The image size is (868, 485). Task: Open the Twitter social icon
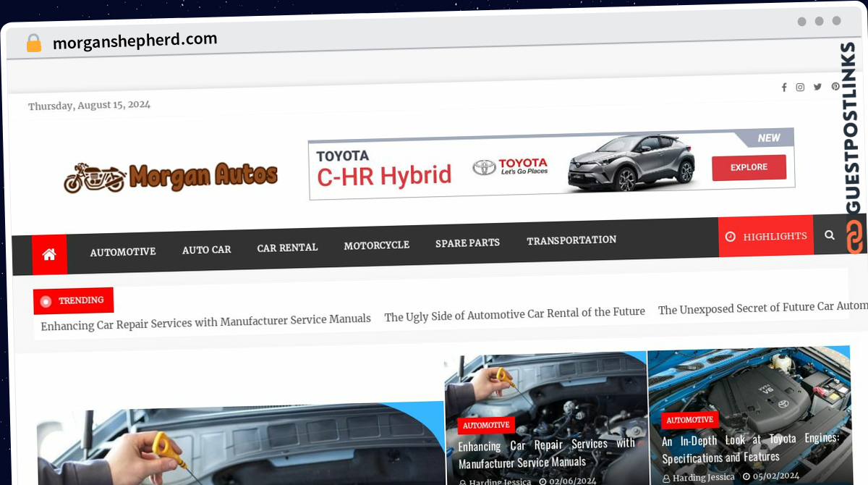pyautogui.click(x=817, y=87)
